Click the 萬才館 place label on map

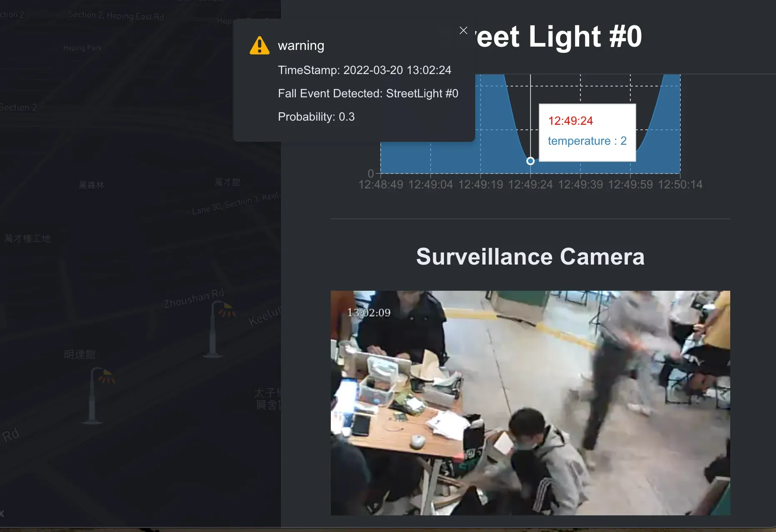point(227,182)
